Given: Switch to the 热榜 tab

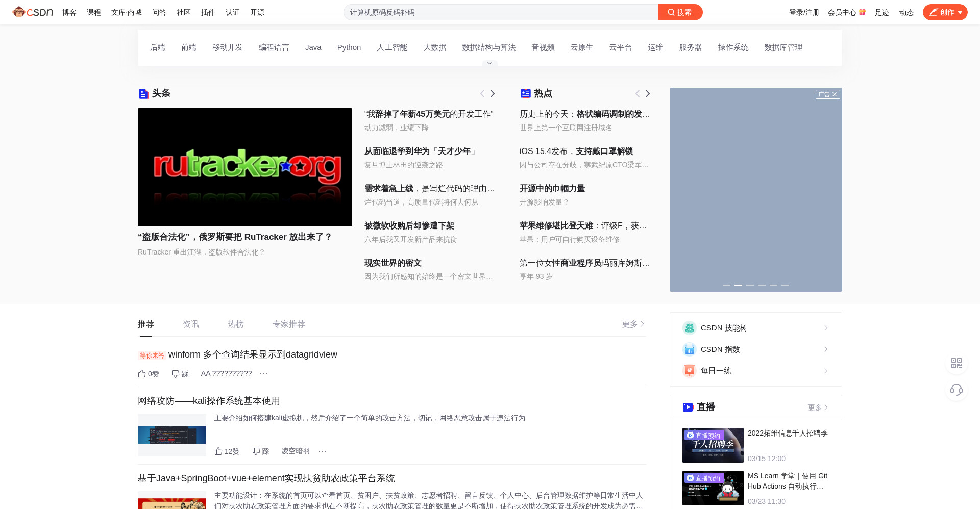Looking at the screenshot, I should tap(235, 324).
